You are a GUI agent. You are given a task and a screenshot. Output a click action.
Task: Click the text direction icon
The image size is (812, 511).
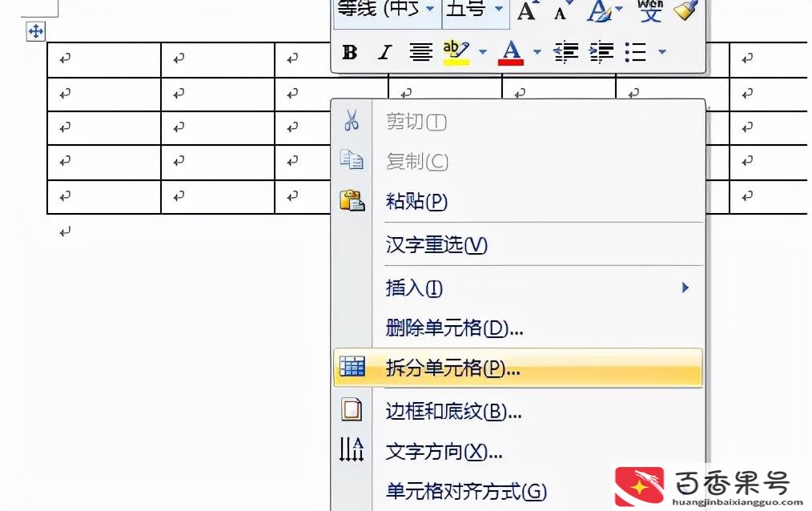point(352,449)
